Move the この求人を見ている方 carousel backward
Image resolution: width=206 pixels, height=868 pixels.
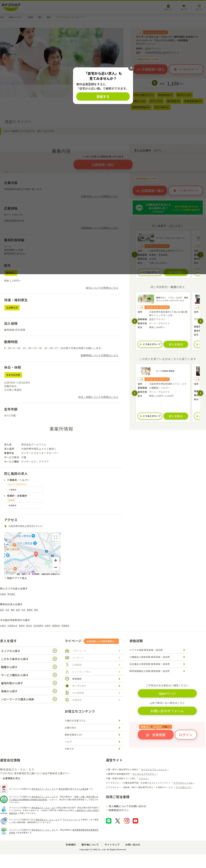(134, 393)
